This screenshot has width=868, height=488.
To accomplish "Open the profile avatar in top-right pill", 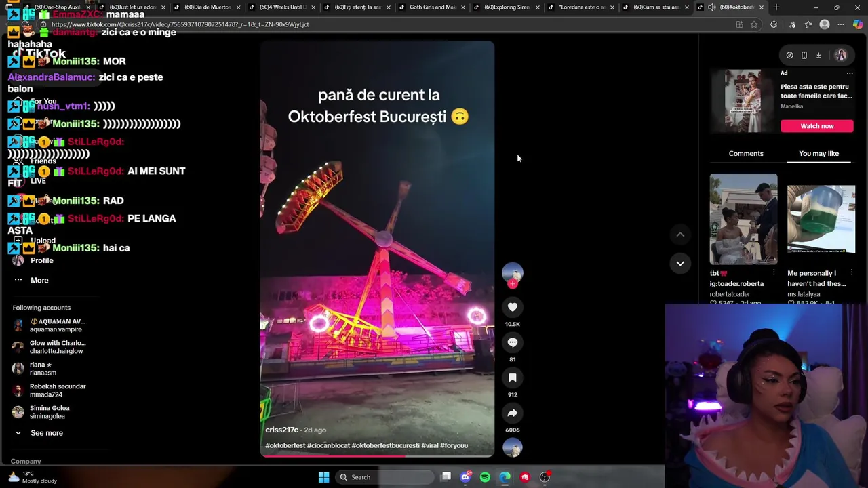I will 841,55.
